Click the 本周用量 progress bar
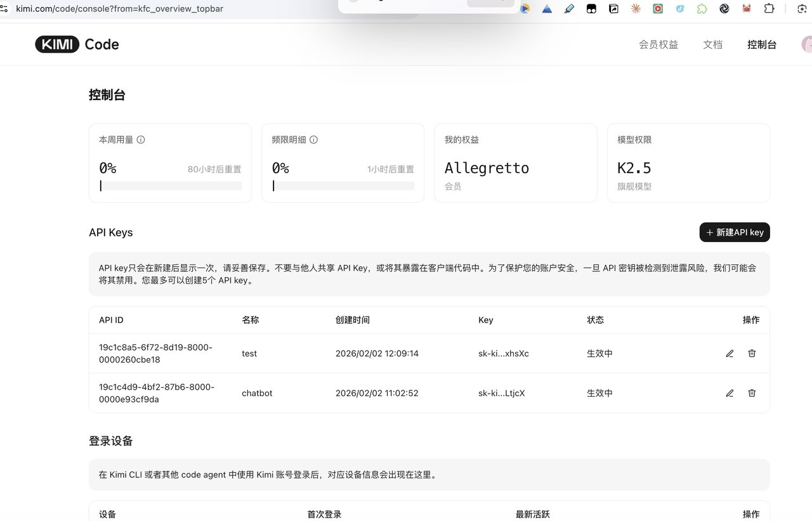This screenshot has width=812, height=521. [170, 186]
